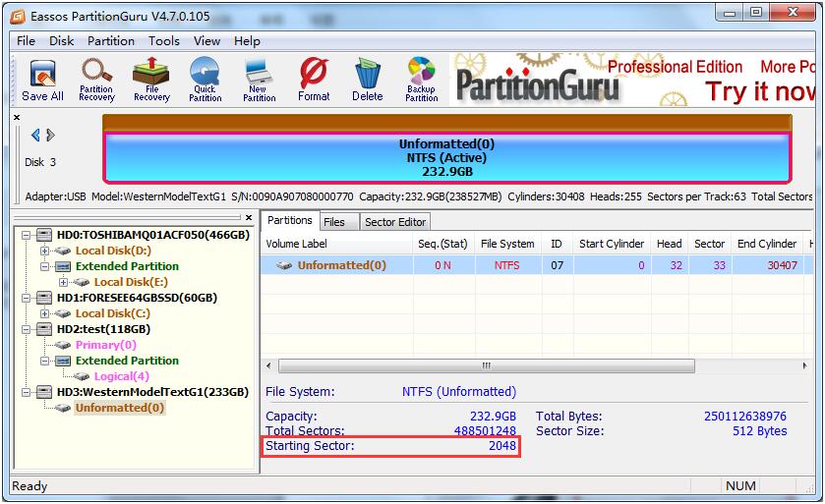Click the ID column header
This screenshot has width=825, height=504.
(x=558, y=244)
